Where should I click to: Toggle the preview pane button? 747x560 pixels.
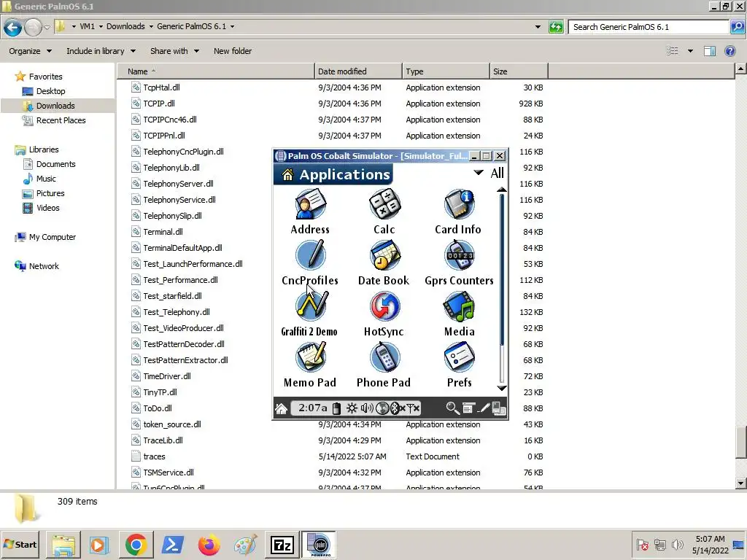point(710,51)
